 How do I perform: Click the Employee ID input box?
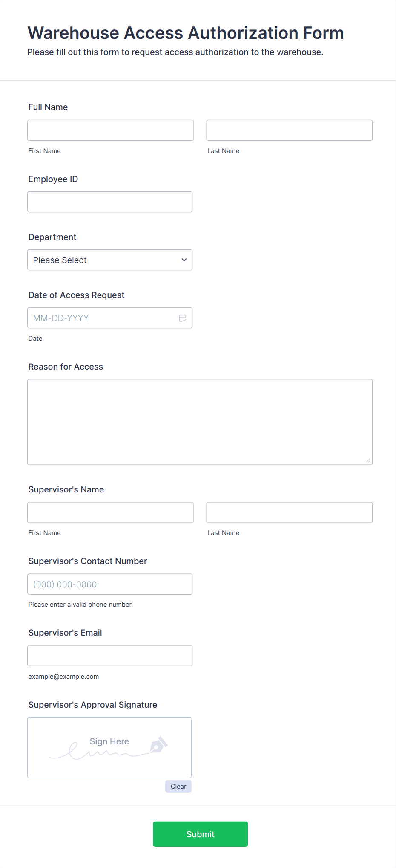(109, 202)
